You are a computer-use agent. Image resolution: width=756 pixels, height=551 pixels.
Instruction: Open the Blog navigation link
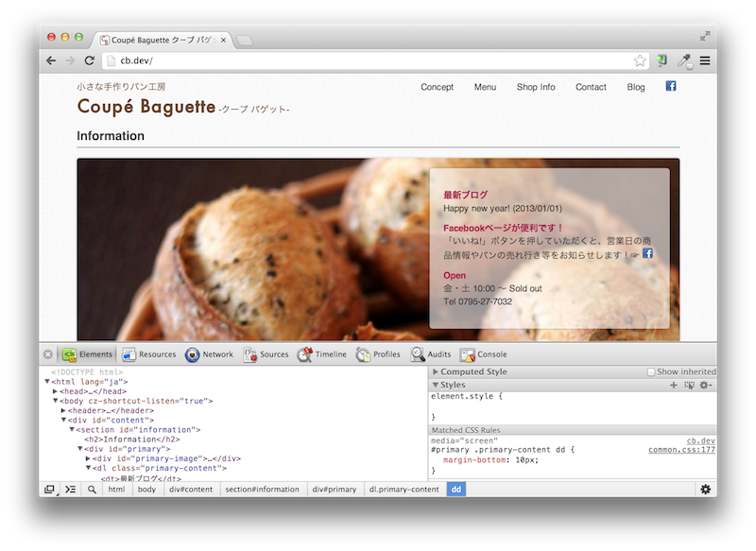click(x=636, y=87)
